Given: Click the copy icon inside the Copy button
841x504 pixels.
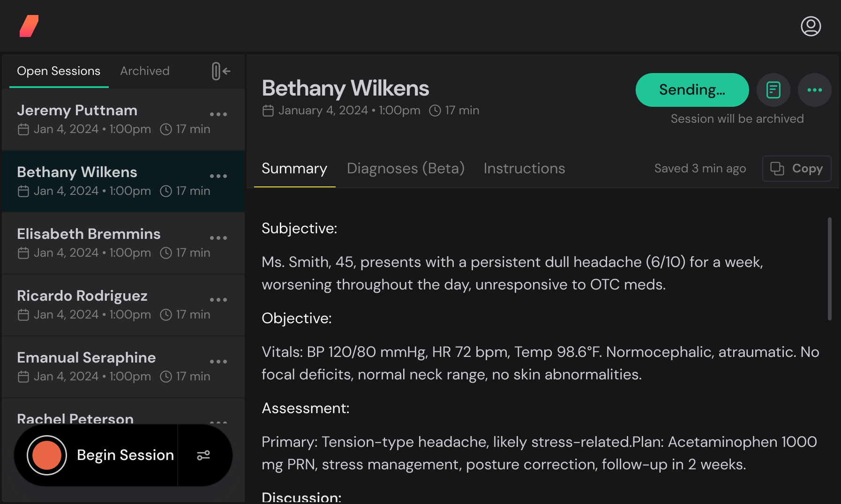Looking at the screenshot, I should [777, 169].
